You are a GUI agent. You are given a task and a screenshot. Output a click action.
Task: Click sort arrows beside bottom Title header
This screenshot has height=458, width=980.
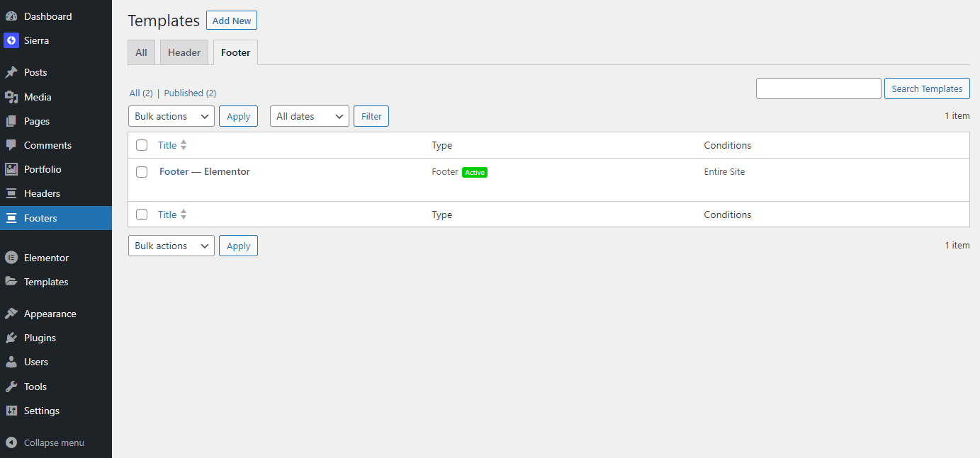coord(184,214)
